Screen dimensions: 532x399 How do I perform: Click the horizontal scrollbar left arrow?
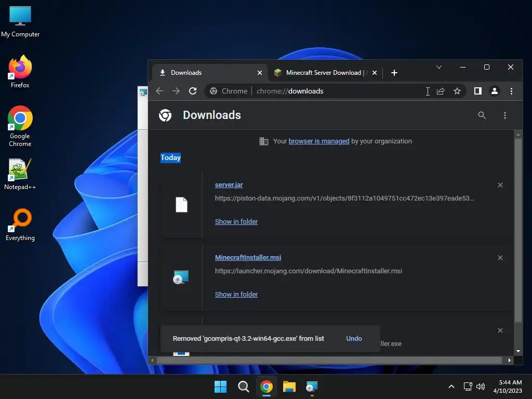click(152, 361)
